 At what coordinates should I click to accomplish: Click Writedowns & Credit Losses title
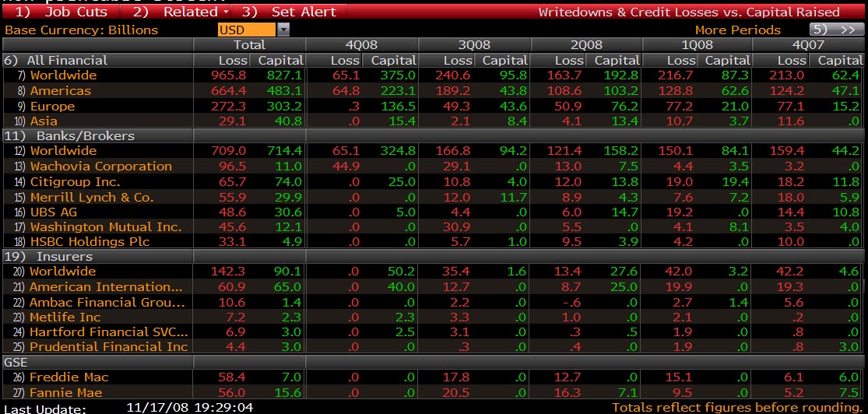689,12
